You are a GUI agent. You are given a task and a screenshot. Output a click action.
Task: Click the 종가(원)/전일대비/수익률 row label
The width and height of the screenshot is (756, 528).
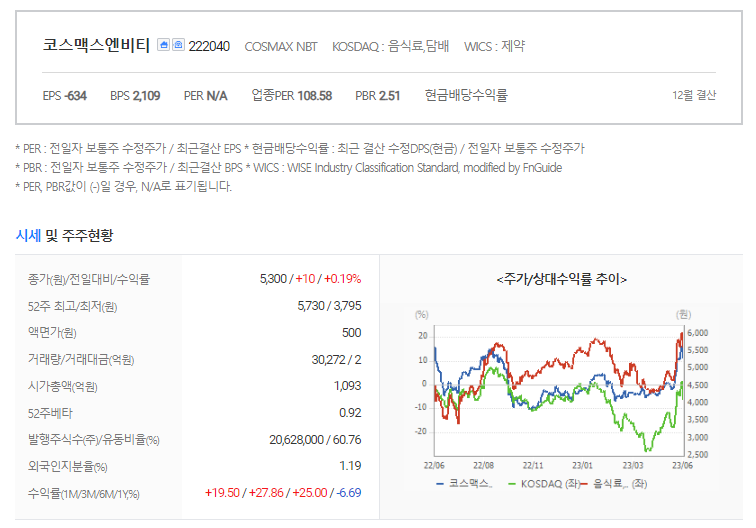[x=89, y=279]
